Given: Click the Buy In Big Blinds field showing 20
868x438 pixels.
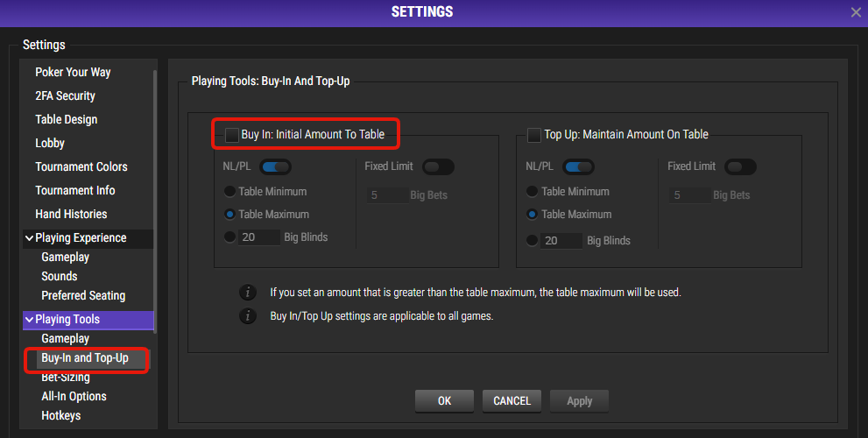Looking at the screenshot, I should (x=259, y=237).
